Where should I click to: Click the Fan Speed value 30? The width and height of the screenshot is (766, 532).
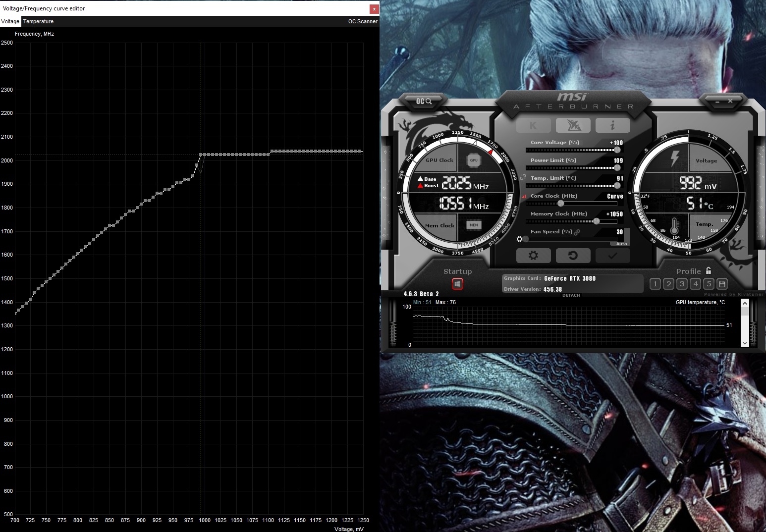click(620, 232)
